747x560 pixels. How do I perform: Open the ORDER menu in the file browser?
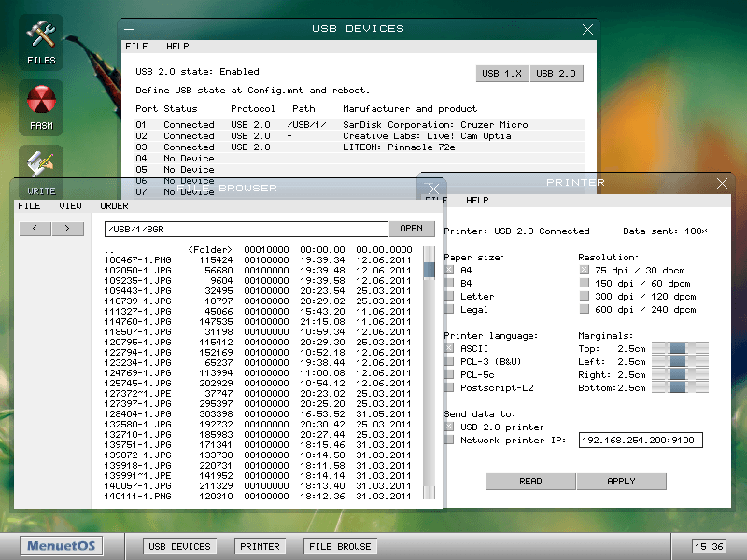115,205
